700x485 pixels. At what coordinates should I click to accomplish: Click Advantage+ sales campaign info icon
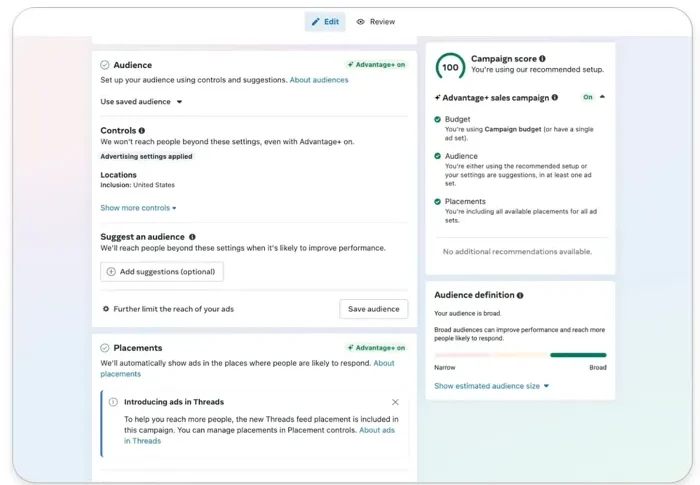[555, 98]
